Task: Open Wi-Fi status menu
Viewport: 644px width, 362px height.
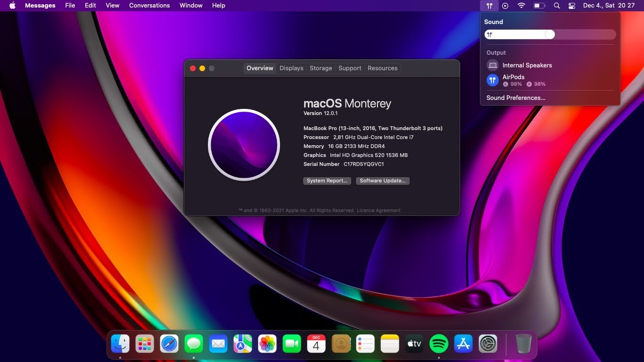Action: [x=521, y=6]
